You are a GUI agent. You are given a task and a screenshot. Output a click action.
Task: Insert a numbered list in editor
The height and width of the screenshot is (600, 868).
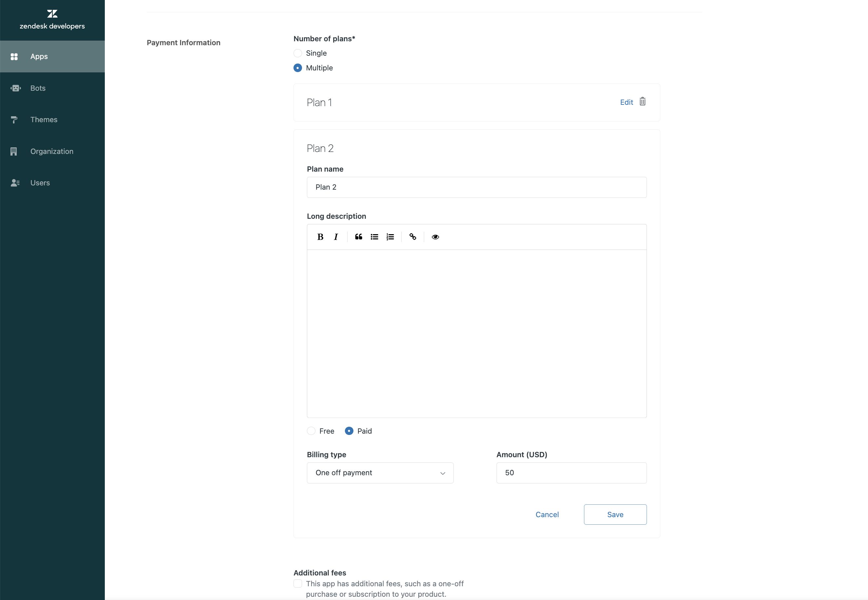390,237
